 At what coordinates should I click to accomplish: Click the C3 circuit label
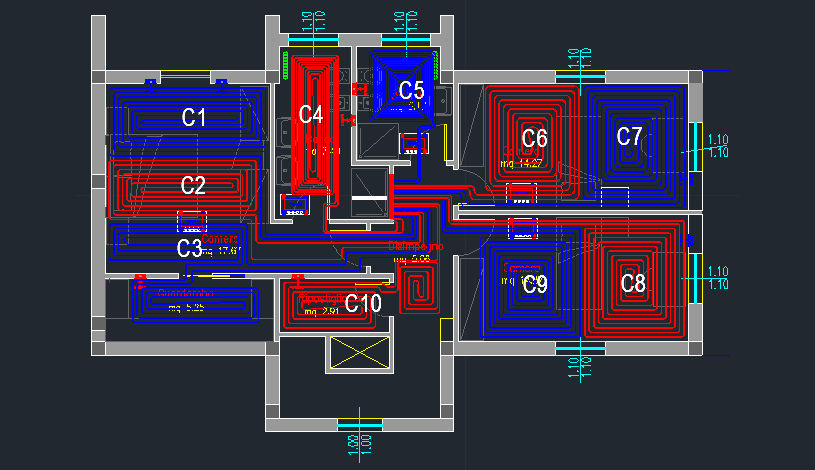click(x=190, y=247)
